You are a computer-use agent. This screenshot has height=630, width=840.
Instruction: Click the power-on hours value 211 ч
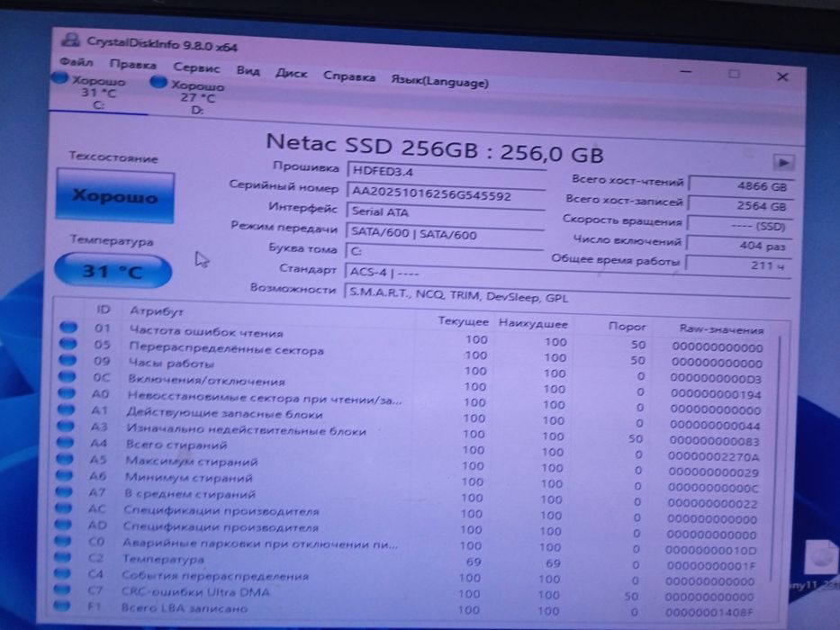pyautogui.click(x=739, y=265)
